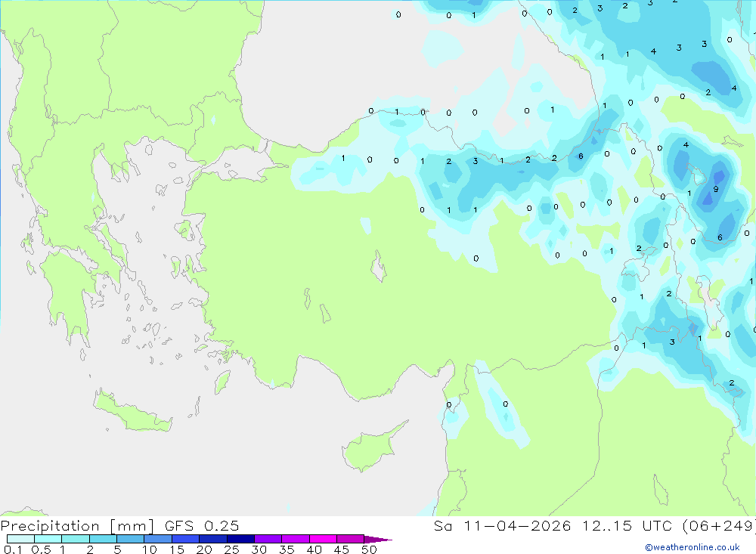Image resolution: width=756 pixels, height=554 pixels.
Task: Select the 35–40 mm magenta legend swatch
Action: coord(296,539)
